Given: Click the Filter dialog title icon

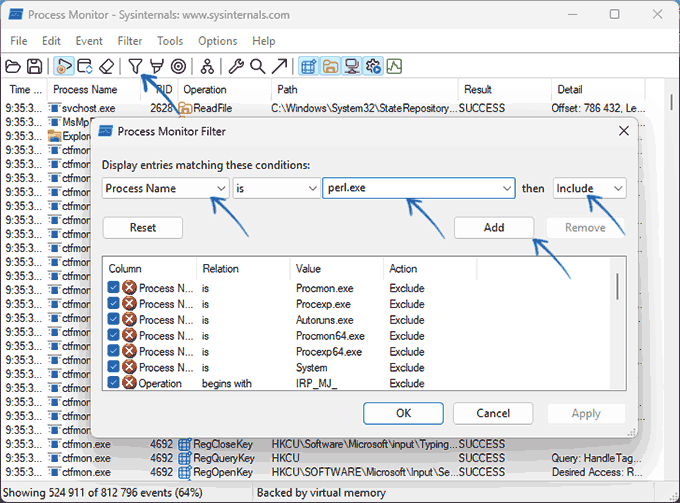Looking at the screenshot, I should [x=105, y=131].
